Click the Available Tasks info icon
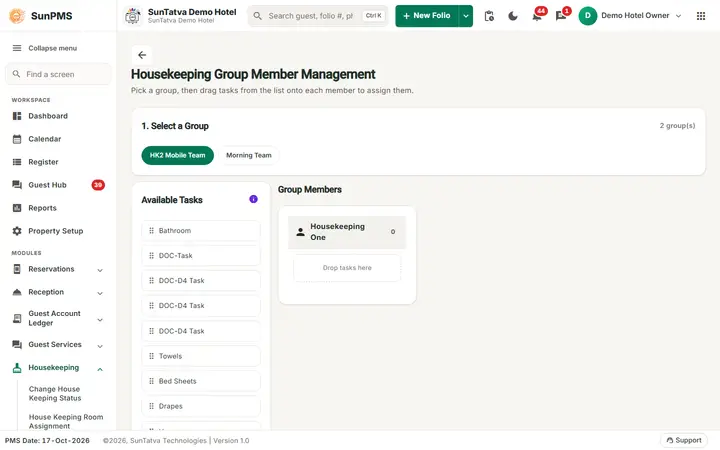Image resolution: width=720 pixels, height=450 pixels. coord(253,199)
